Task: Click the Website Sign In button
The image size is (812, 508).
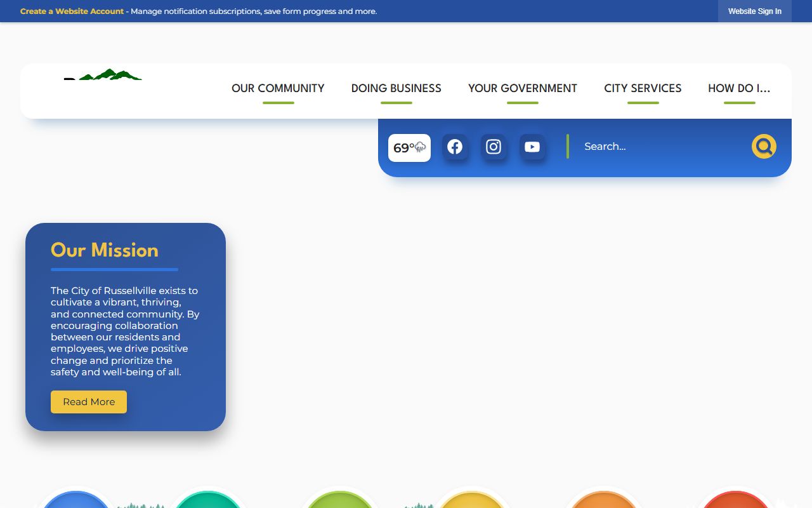Action: pos(754,11)
